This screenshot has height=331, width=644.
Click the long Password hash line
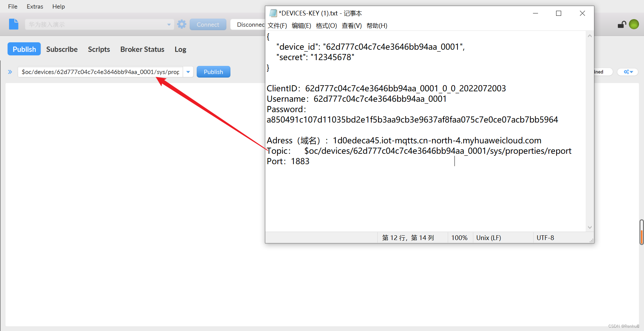[412, 120]
